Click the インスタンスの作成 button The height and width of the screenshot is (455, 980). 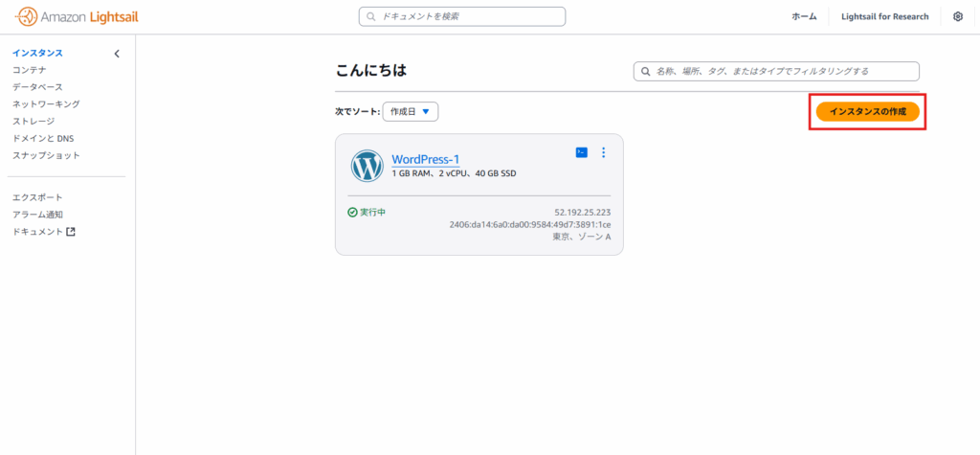(867, 111)
